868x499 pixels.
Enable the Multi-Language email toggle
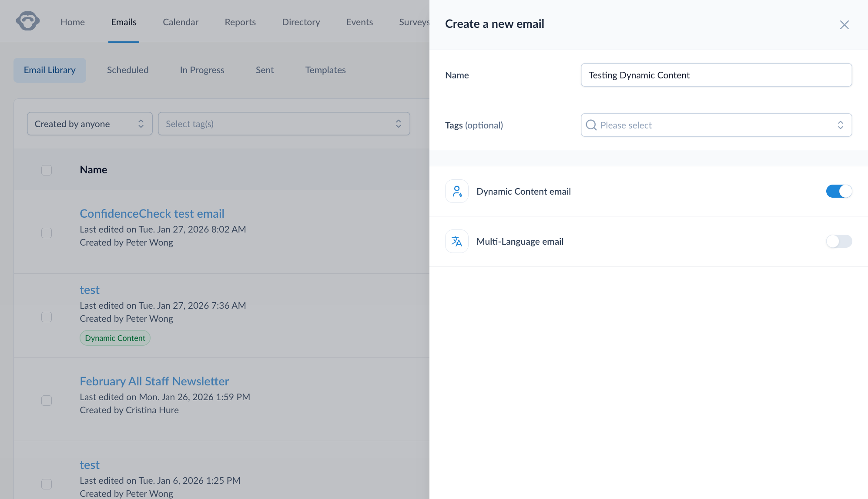[838, 241]
